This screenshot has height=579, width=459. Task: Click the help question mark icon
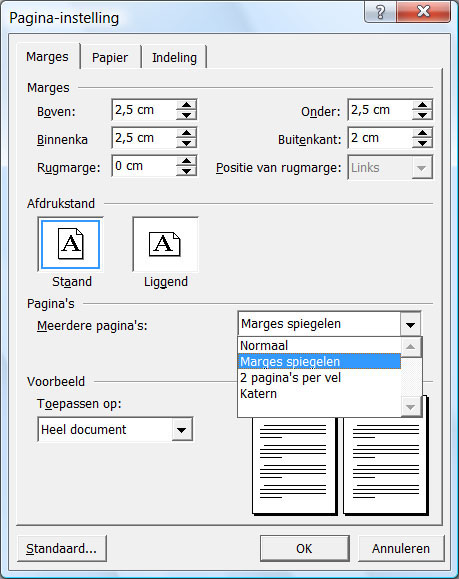click(380, 12)
